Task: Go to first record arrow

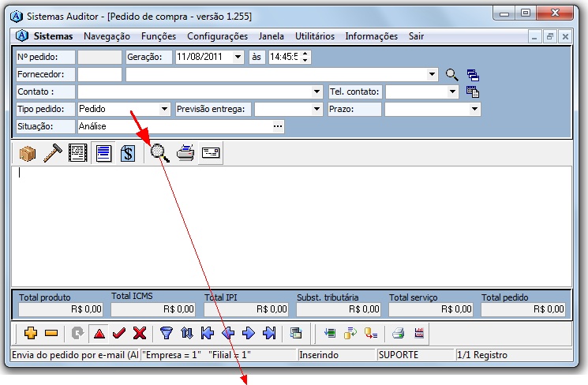Action: [208, 333]
